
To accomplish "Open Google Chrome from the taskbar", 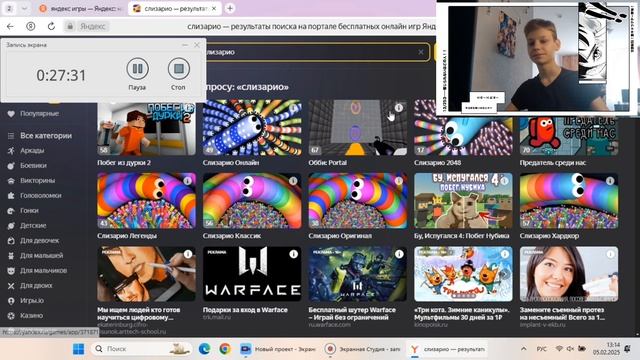I will coord(224,349).
